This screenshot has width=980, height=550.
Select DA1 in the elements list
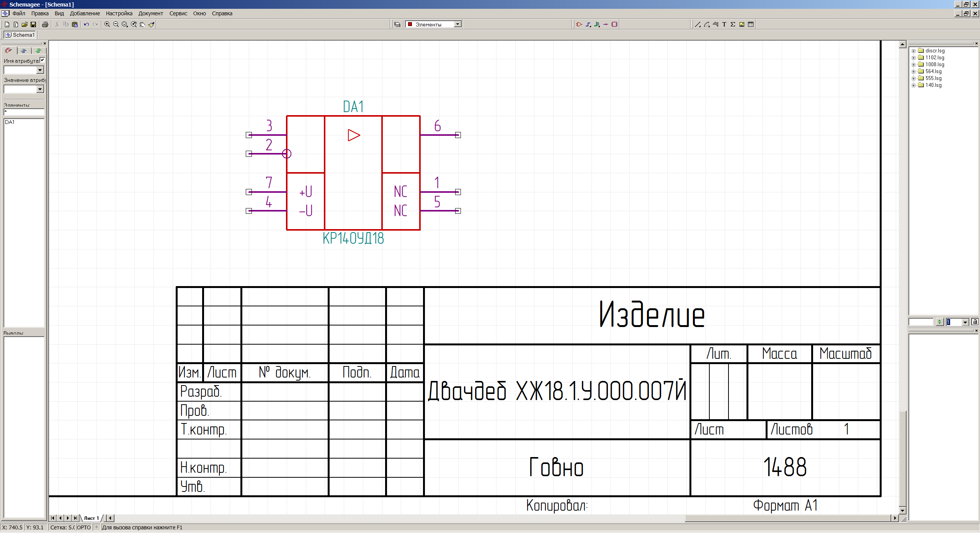(10, 122)
